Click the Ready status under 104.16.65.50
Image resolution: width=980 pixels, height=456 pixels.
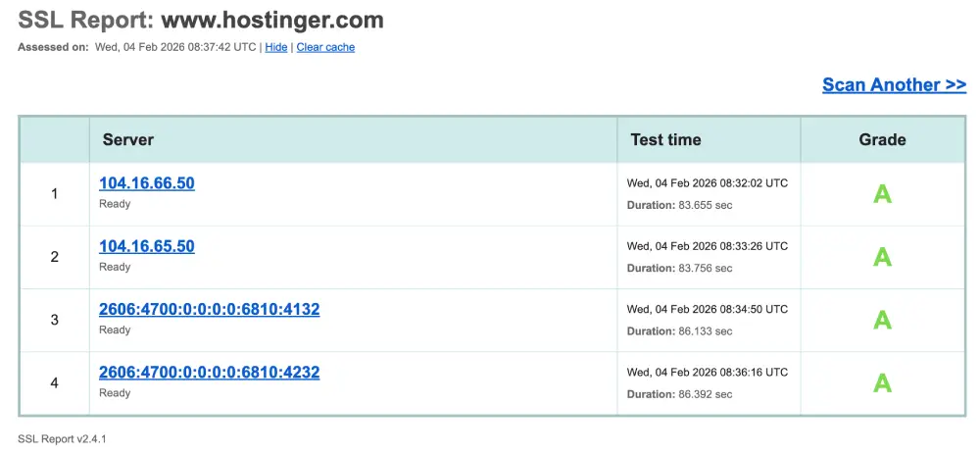115,267
